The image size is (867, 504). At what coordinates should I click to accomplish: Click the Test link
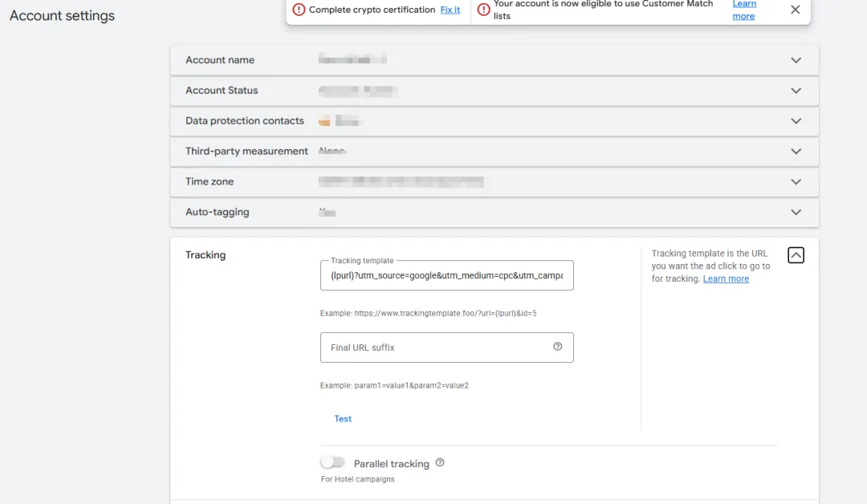tap(343, 419)
